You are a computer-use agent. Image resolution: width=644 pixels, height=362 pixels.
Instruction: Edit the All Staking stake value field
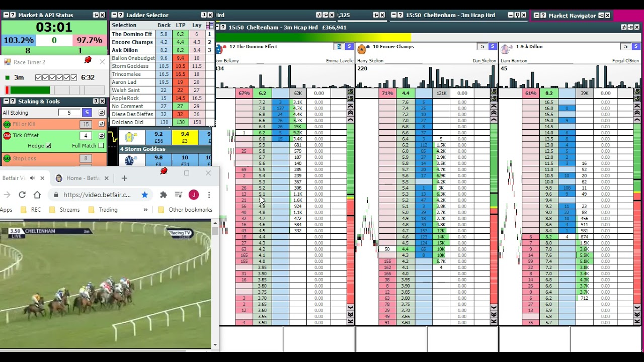coord(69,113)
